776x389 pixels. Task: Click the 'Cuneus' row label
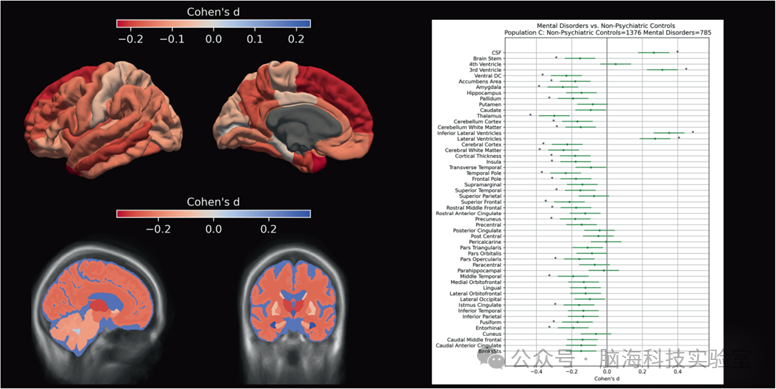pos(493,334)
